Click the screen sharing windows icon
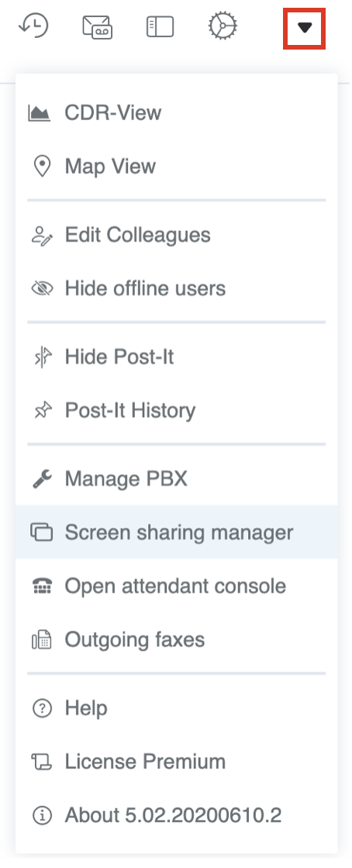This screenshot has width=352, height=868. (42, 532)
